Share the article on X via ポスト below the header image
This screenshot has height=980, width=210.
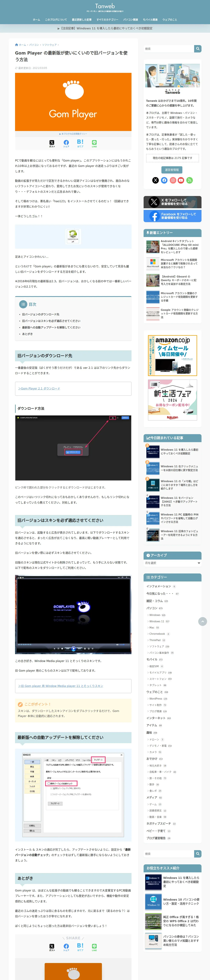pyautogui.click(x=52, y=143)
